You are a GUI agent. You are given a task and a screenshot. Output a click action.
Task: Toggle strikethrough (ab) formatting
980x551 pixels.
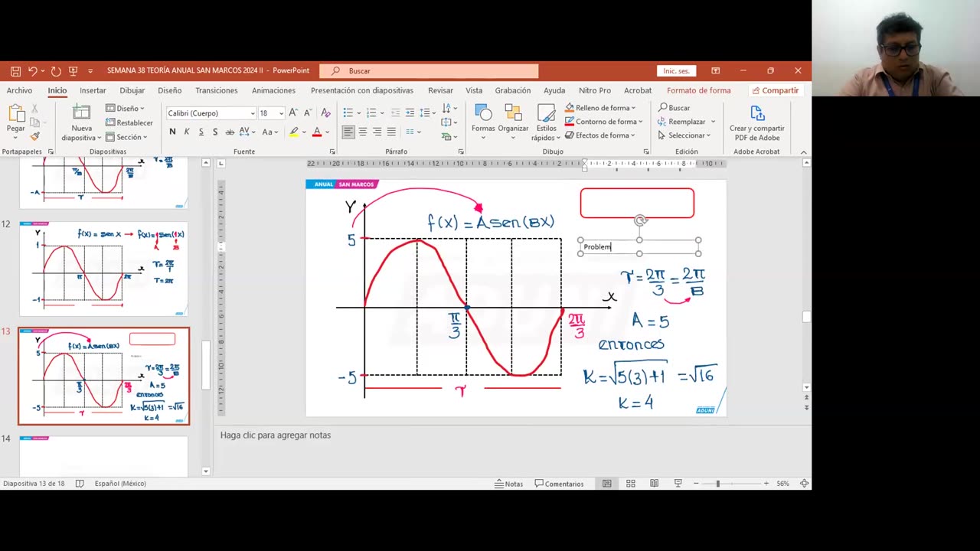230,132
